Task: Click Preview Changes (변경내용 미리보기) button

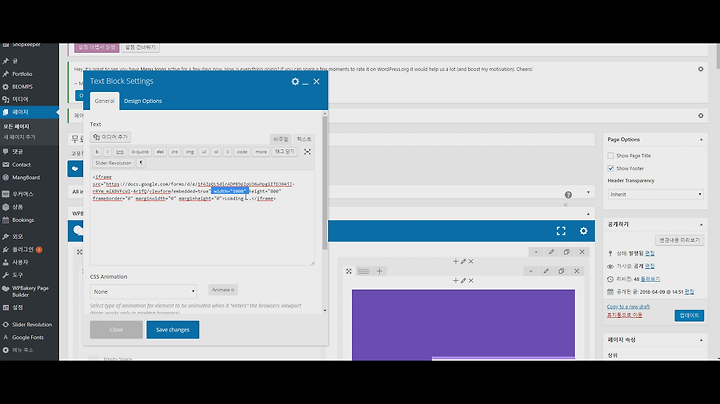Action: pos(679,240)
